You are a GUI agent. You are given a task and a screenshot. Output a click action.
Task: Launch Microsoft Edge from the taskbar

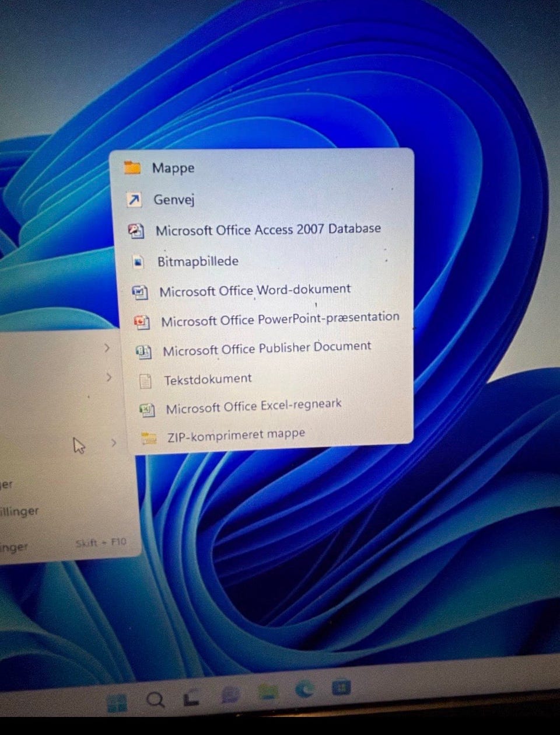point(304,690)
